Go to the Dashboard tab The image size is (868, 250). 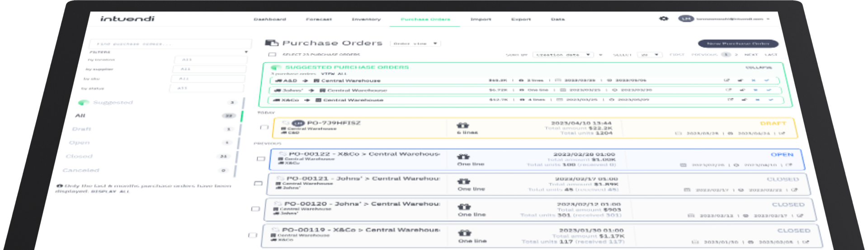coord(270,19)
